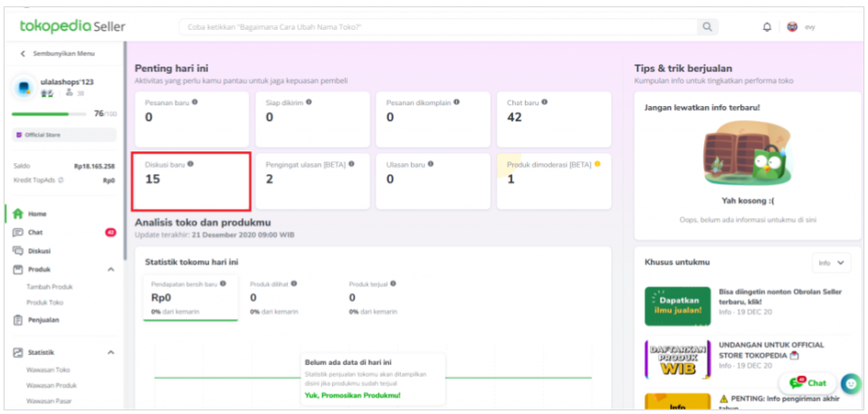The image size is (868, 414).
Task: Click info icon beside Siap dikirim
Action: (309, 102)
